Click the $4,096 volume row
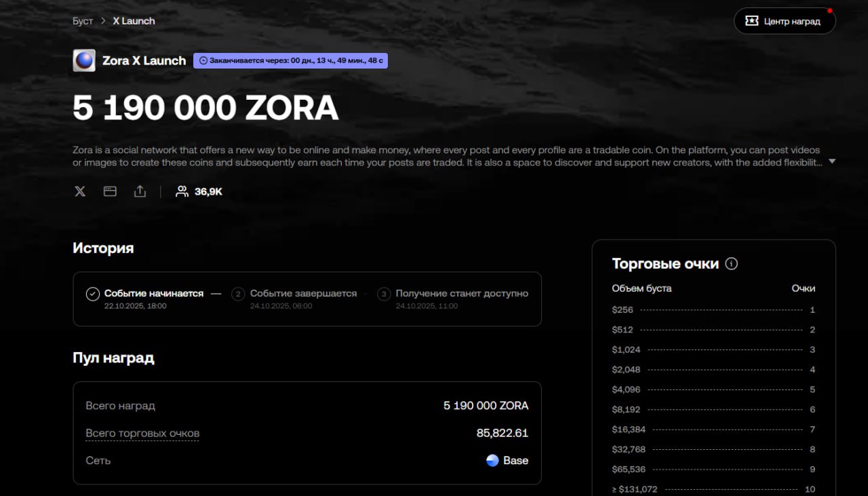868x496 pixels. pos(713,389)
